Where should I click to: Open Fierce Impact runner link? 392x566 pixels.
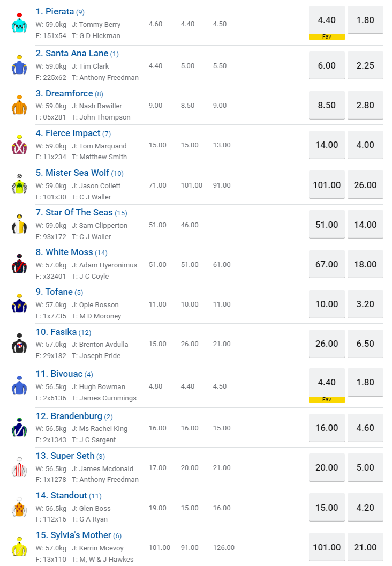click(73, 133)
